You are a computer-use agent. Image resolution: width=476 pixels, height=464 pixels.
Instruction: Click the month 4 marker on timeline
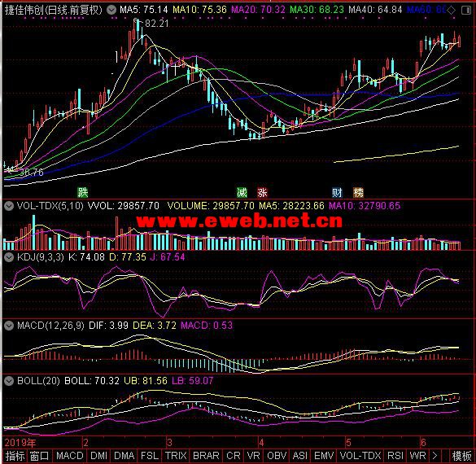[261, 443]
